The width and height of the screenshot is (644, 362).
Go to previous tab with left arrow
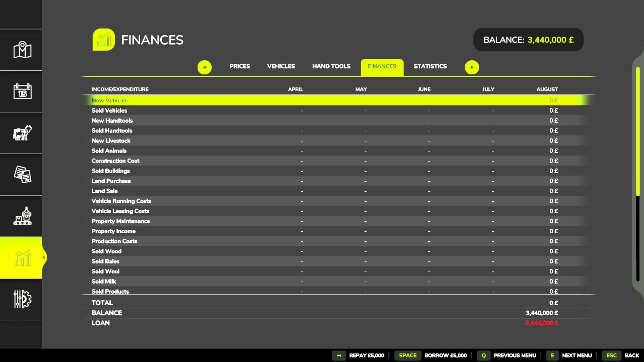(204, 67)
